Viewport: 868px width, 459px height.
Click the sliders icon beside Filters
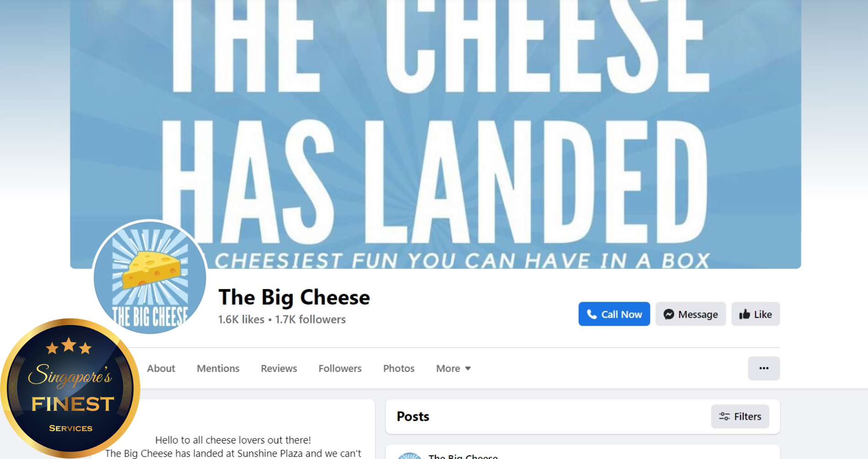click(x=724, y=417)
